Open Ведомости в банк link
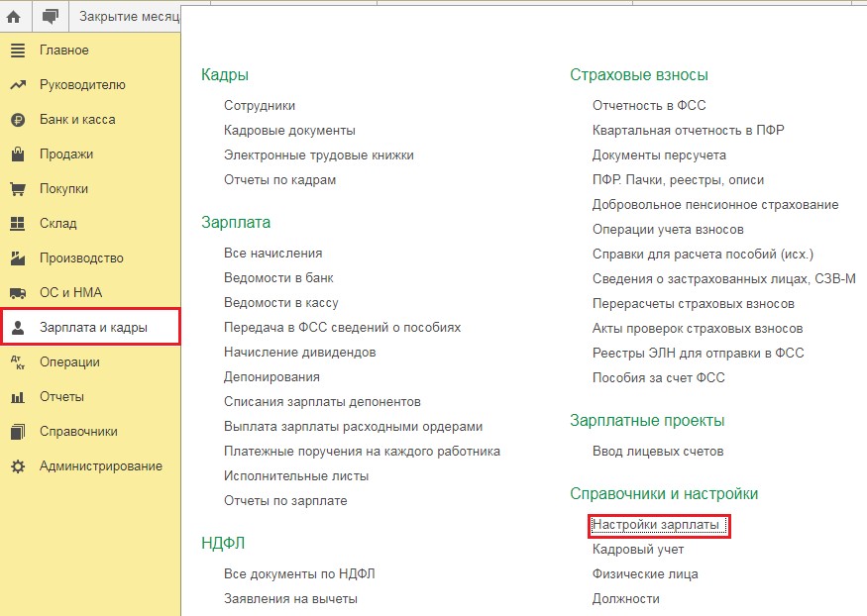 pyautogui.click(x=278, y=278)
